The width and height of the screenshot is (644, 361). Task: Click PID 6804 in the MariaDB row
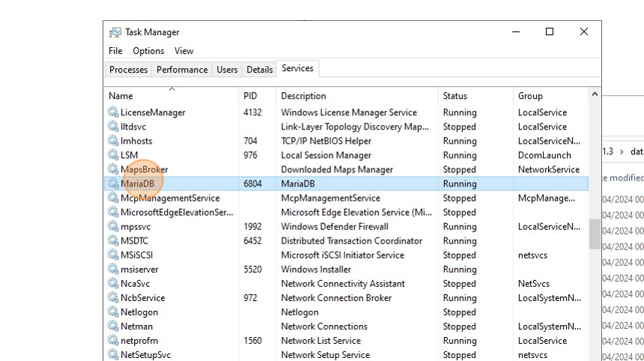(252, 183)
